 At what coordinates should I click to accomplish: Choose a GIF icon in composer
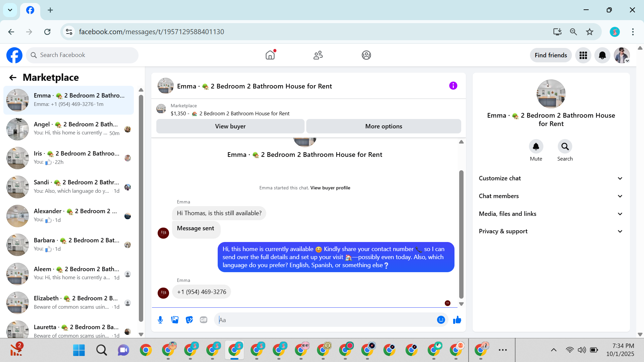tap(204, 320)
